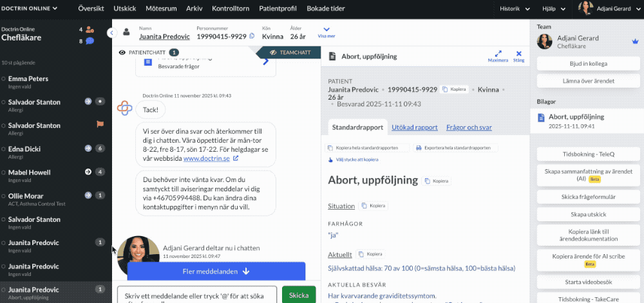Click the crown icon beside Adjani Gerard

(636, 41)
